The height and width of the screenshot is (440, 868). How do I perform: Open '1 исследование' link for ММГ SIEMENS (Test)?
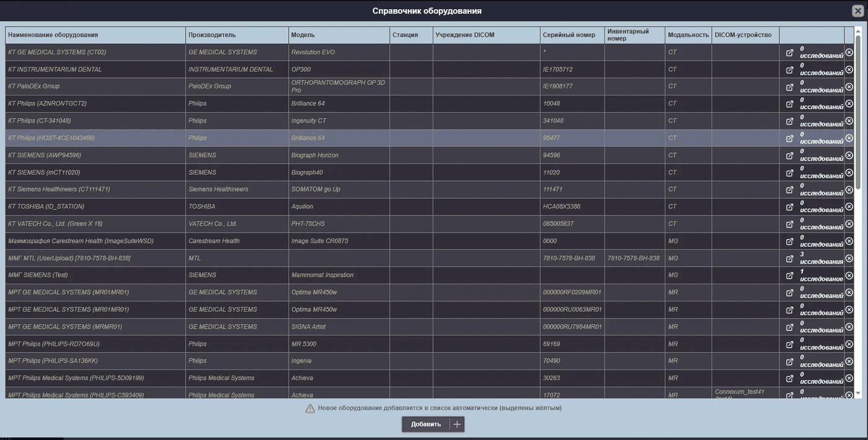click(821, 275)
